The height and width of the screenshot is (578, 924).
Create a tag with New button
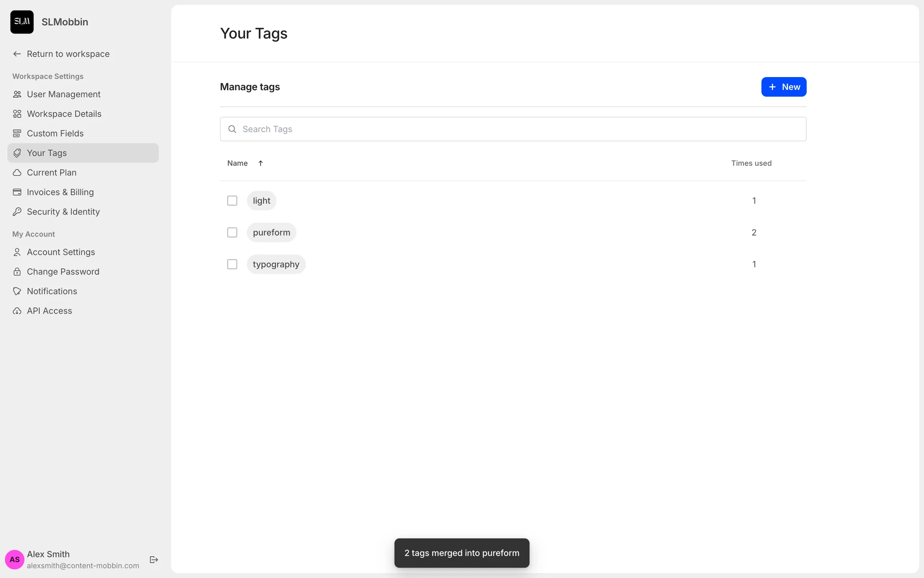point(783,87)
